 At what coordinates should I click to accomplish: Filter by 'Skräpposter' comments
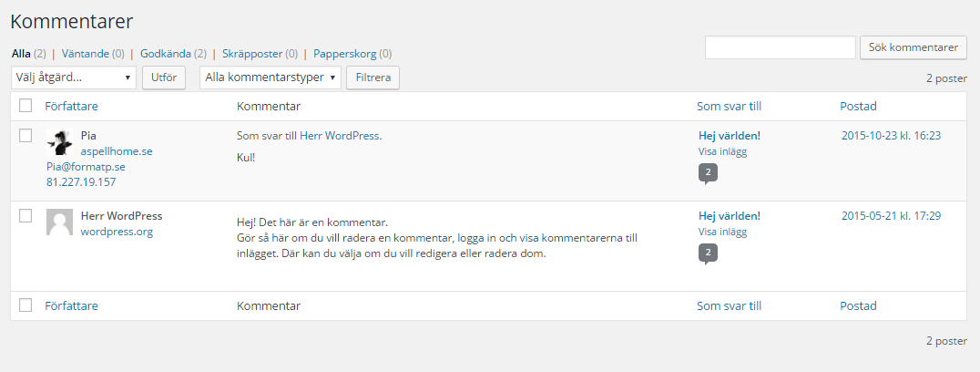(252, 54)
